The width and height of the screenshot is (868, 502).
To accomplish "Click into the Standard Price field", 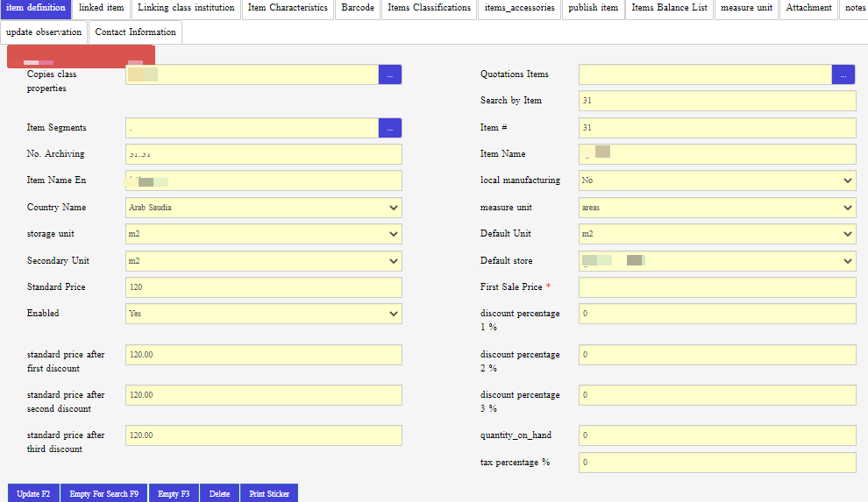I will coord(263,287).
